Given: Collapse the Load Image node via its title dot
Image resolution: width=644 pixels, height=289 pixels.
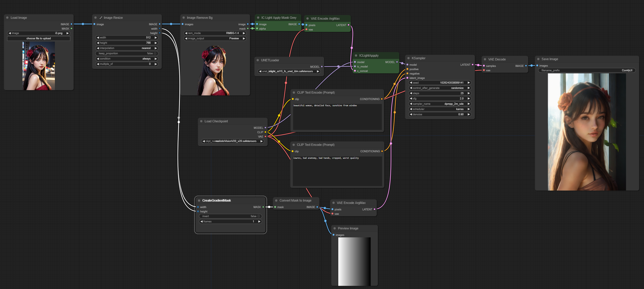Looking at the screenshot, I should tap(7, 18).
